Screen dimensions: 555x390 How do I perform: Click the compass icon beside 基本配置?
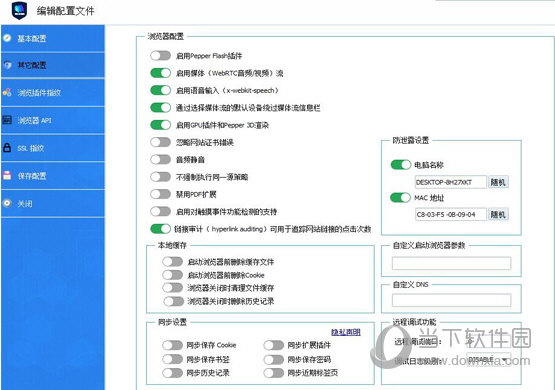coord(7,38)
